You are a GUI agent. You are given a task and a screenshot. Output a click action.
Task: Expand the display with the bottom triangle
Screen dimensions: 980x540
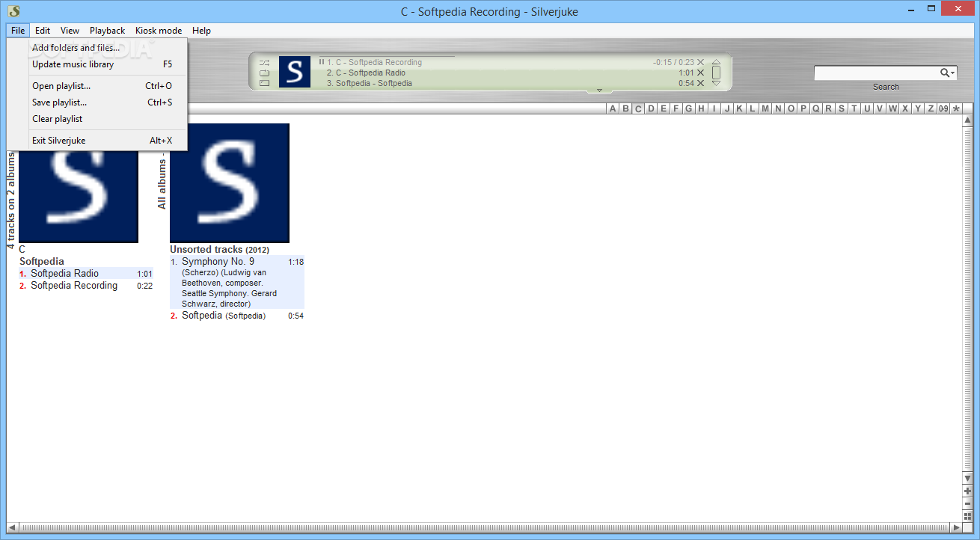[x=599, y=90]
